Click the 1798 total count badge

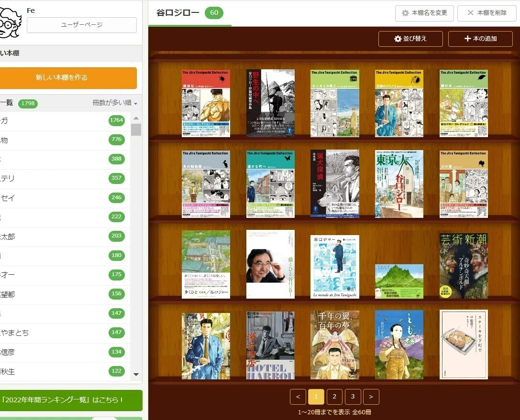click(x=28, y=103)
